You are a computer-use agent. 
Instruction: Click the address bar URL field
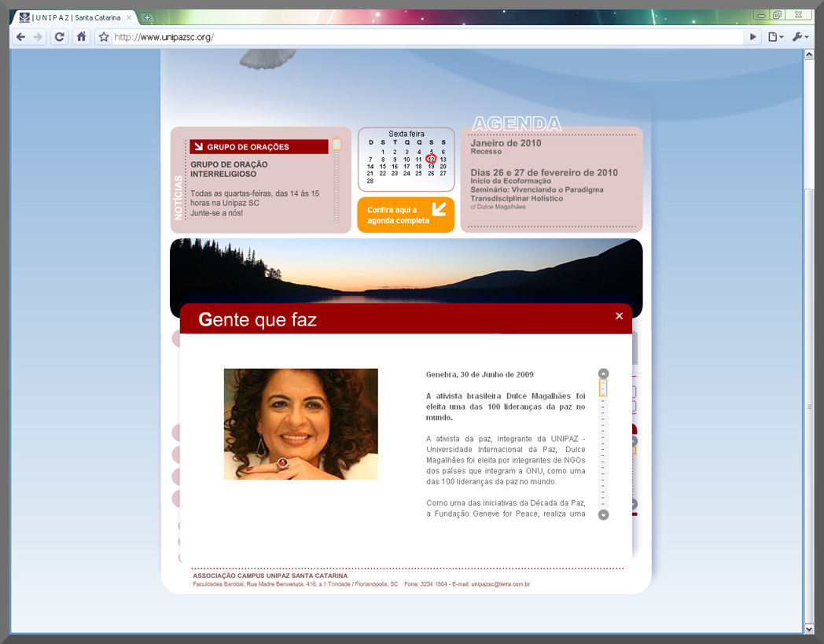coord(427,37)
